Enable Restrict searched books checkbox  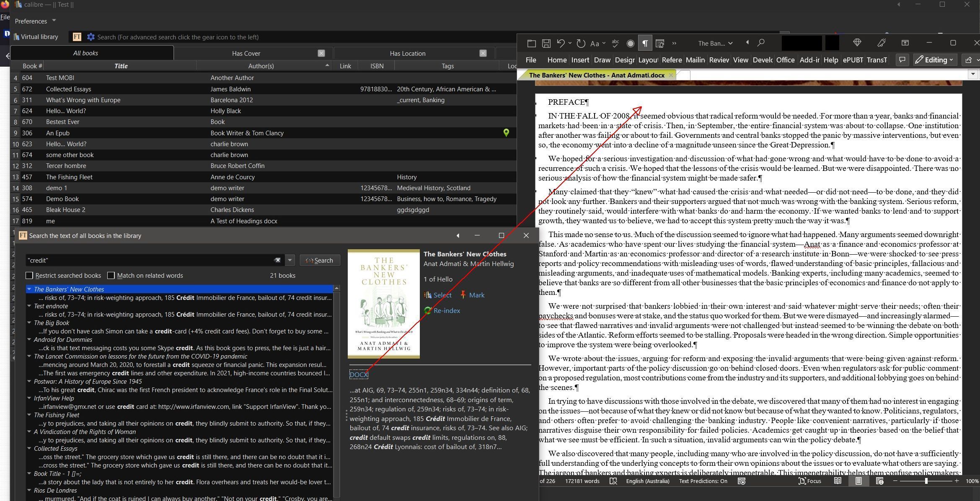29,275
